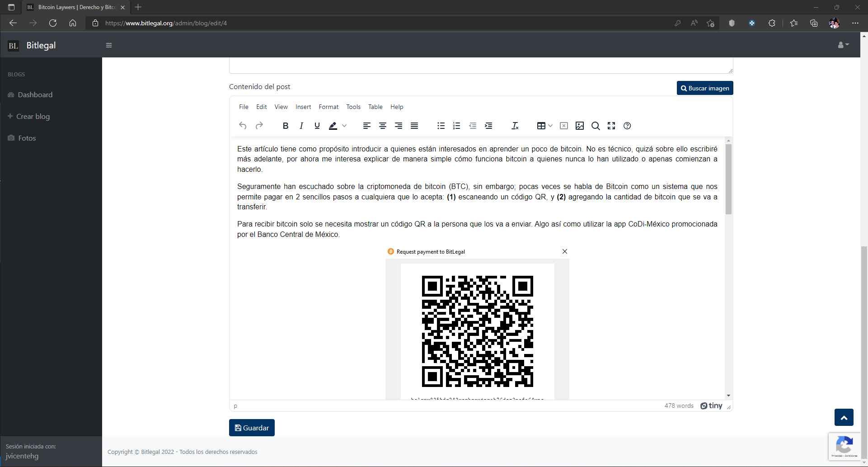The width and height of the screenshot is (868, 467).
Task: Open the File menu of editor
Action: click(244, 107)
